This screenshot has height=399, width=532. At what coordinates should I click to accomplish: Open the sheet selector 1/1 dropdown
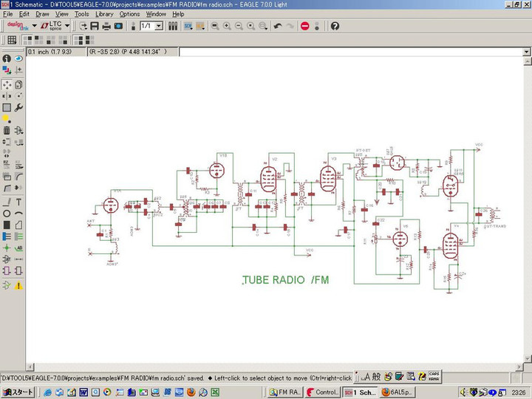click(x=159, y=26)
